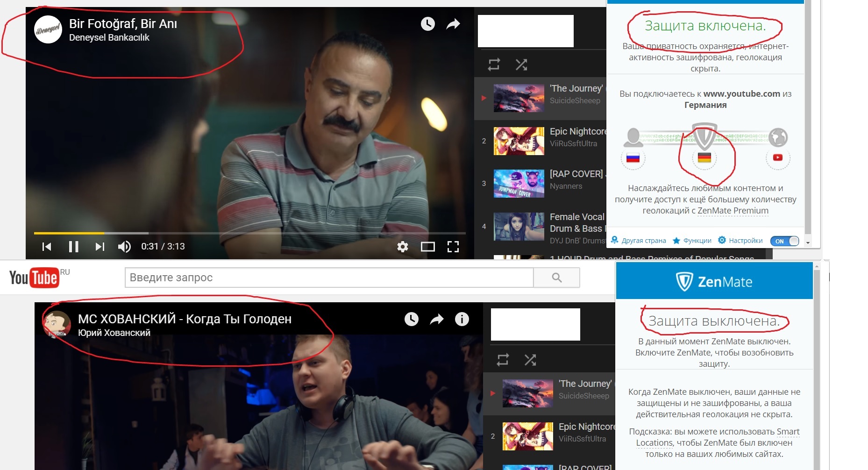The image size is (868, 470).
Task: Play 'The Journey' thumbnail beside Bir Fotoğraf video
Action: point(519,98)
